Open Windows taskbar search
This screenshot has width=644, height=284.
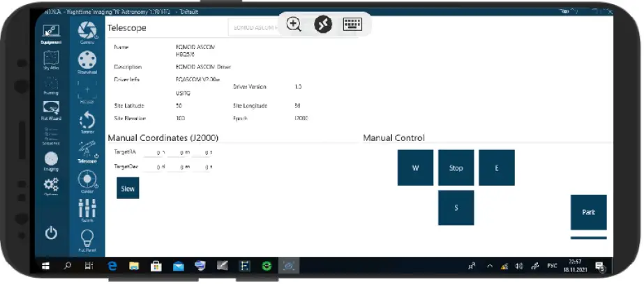68,267
